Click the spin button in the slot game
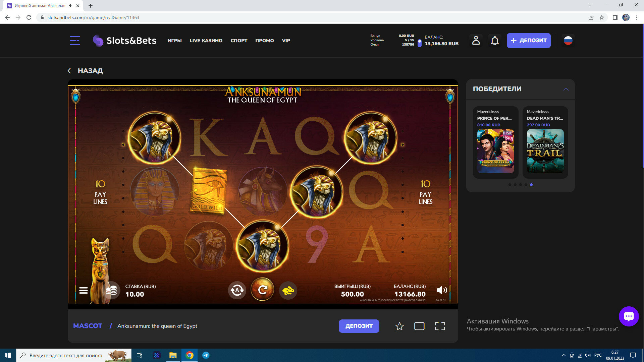This screenshot has width=644, height=362. point(262,290)
